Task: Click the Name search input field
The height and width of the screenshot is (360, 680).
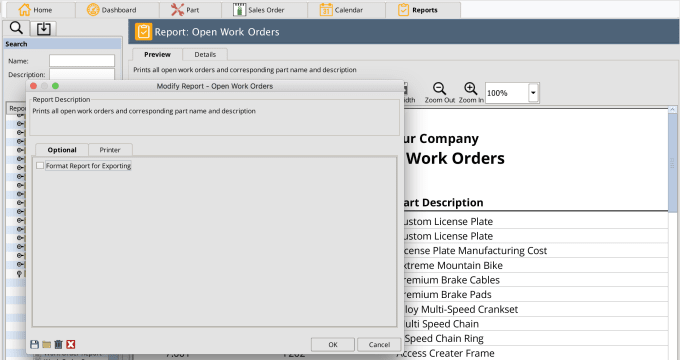Action: (x=82, y=61)
